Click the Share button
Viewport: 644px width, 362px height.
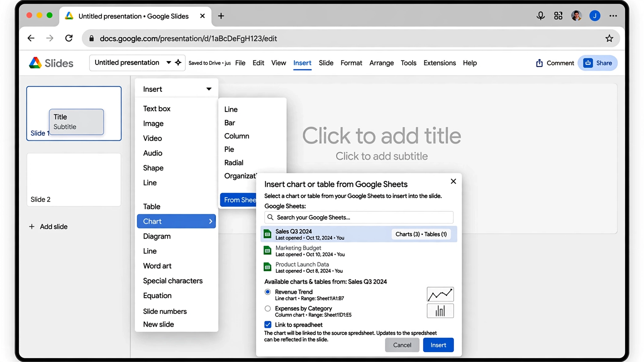point(597,63)
